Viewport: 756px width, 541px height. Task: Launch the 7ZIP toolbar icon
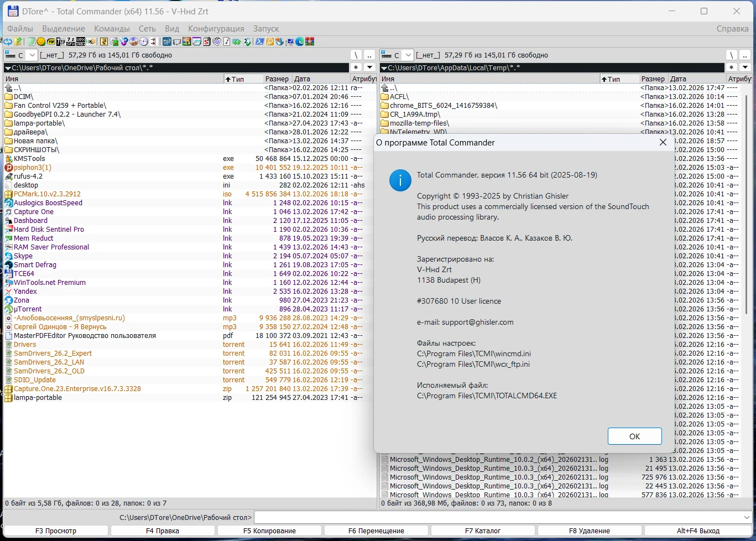click(x=61, y=41)
